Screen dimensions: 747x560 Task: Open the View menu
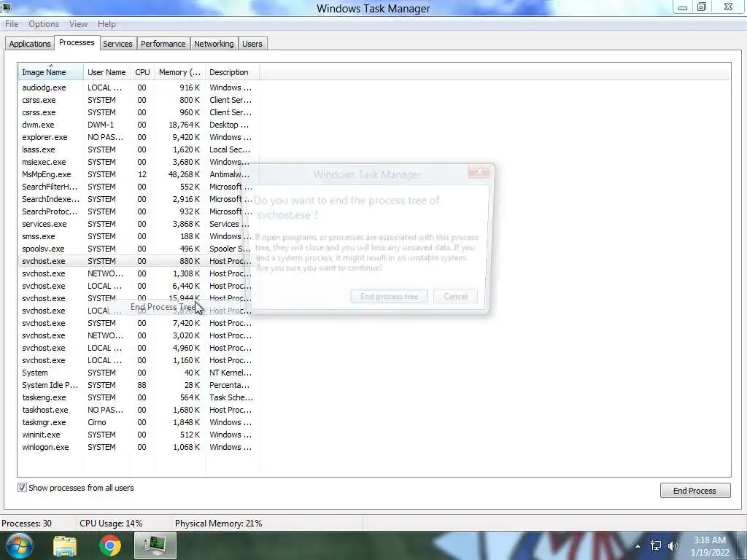pyautogui.click(x=78, y=24)
